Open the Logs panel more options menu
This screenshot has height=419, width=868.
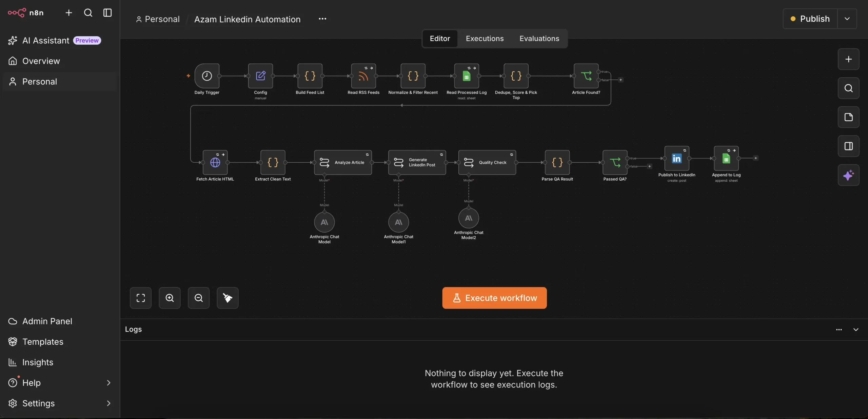click(x=839, y=330)
